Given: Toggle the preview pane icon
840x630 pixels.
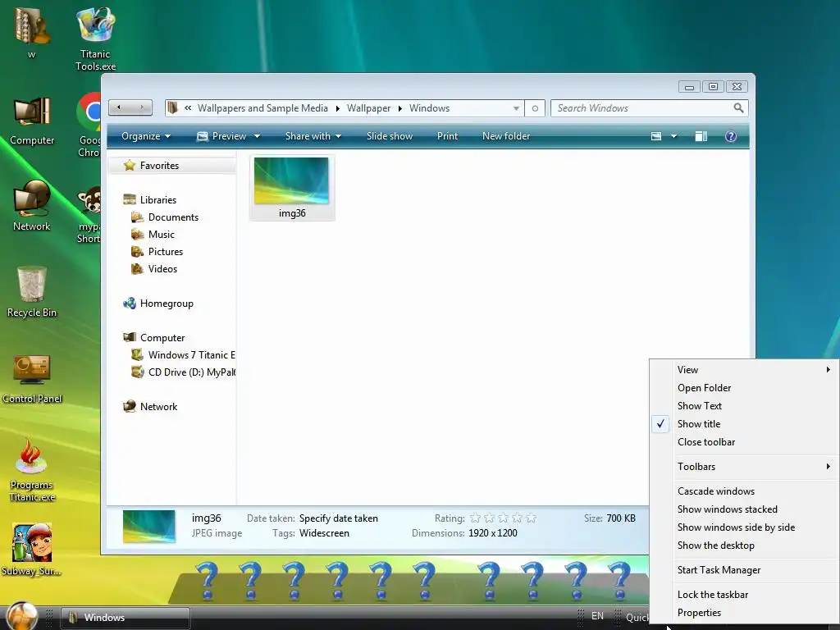Looking at the screenshot, I should pyautogui.click(x=701, y=136).
